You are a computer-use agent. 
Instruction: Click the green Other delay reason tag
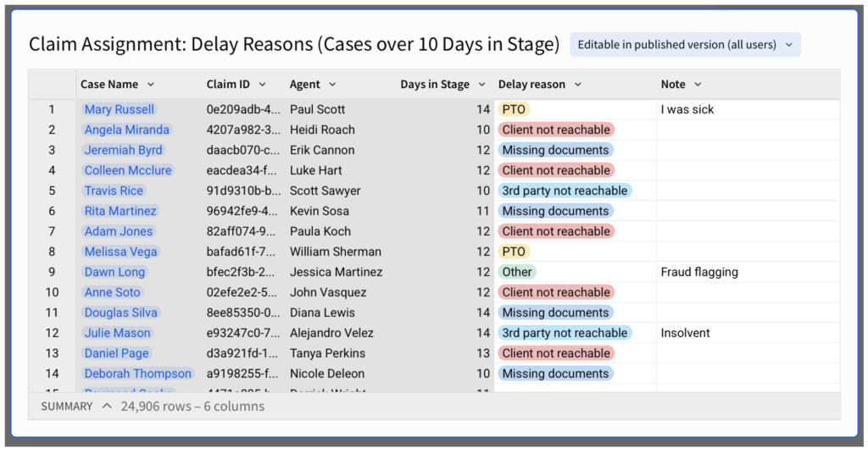[517, 272]
